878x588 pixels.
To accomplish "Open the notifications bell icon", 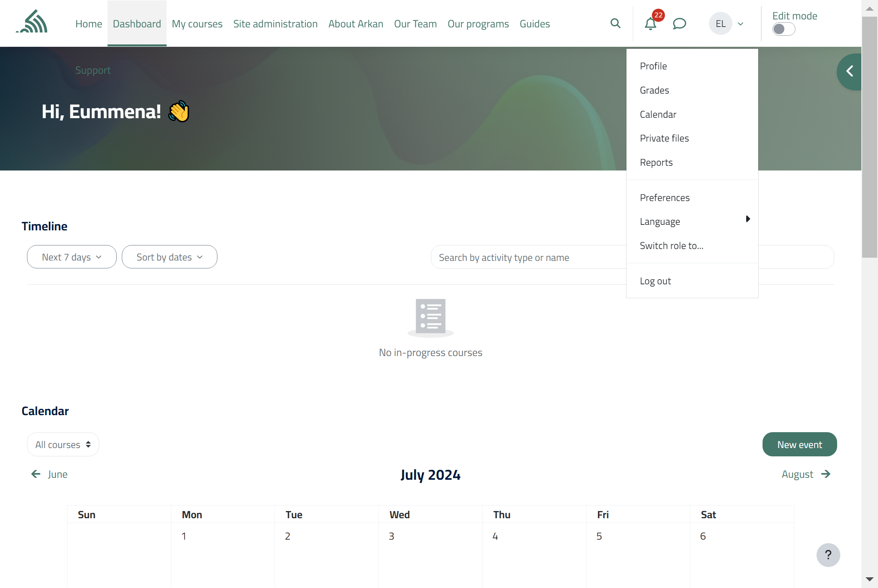I will [650, 24].
